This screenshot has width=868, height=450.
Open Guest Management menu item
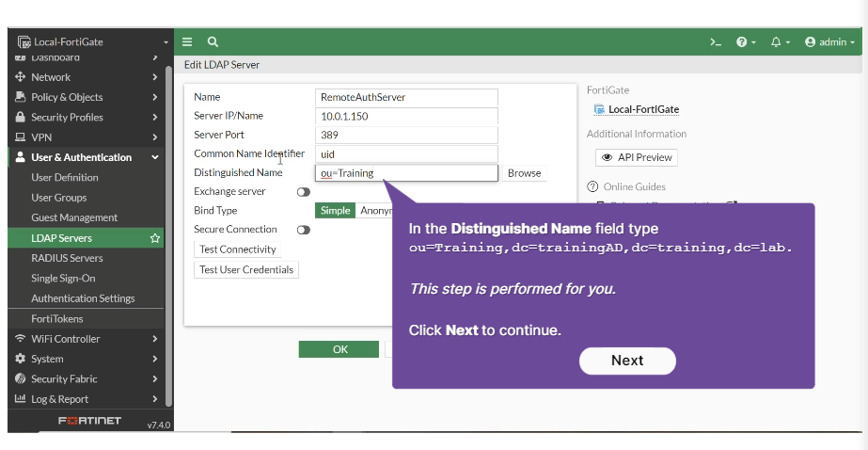click(74, 217)
